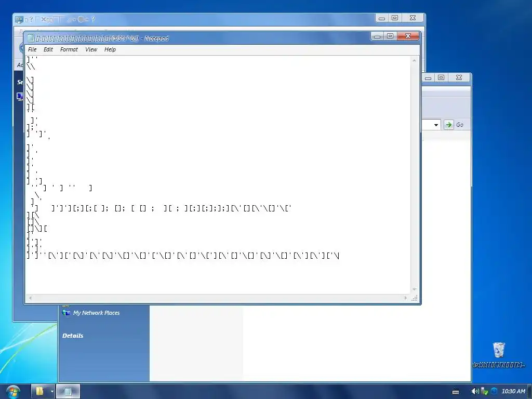Screen dimensions: 532x399
Task: Open the Help menu in Notepad
Action: [x=110, y=49]
